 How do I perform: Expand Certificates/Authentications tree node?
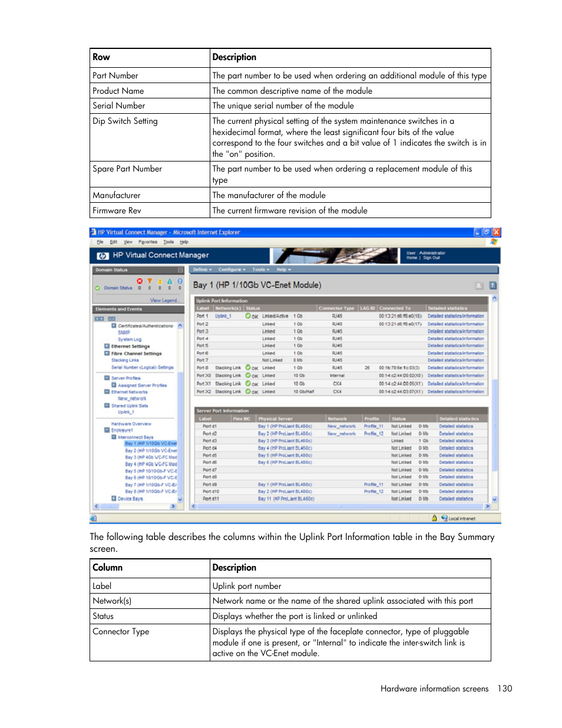114,325
